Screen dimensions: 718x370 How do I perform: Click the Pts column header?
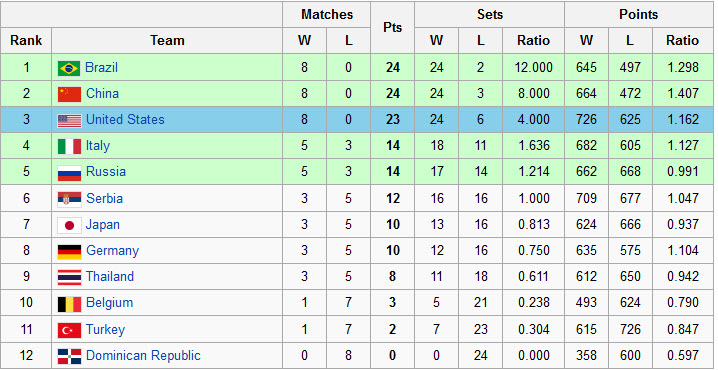[x=392, y=27]
